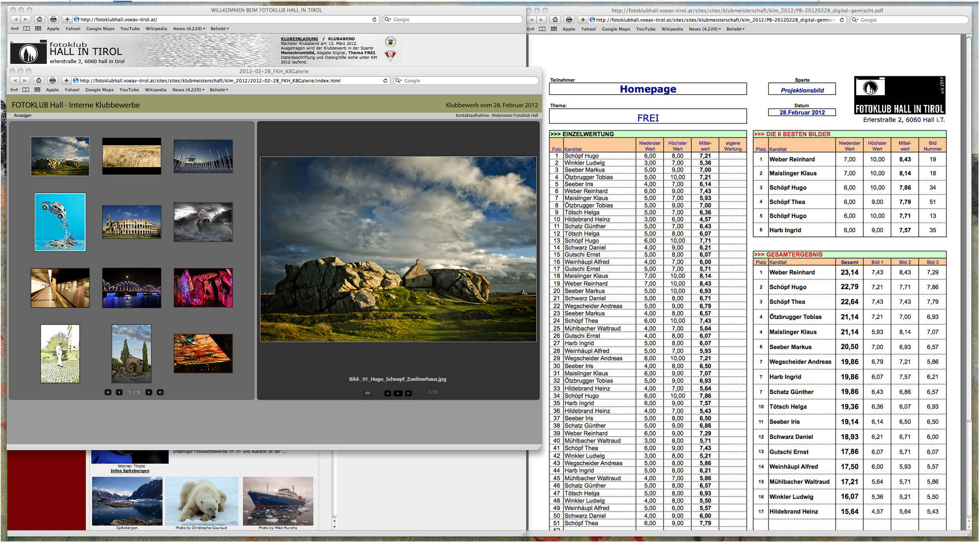Show previous image in slideshow controls

click(388, 393)
